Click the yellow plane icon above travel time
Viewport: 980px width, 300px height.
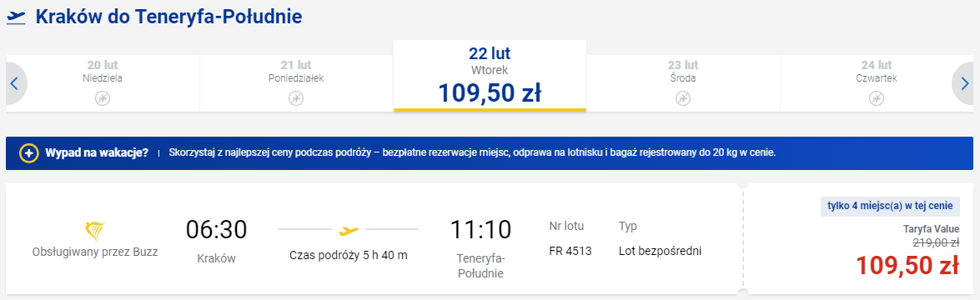(349, 231)
